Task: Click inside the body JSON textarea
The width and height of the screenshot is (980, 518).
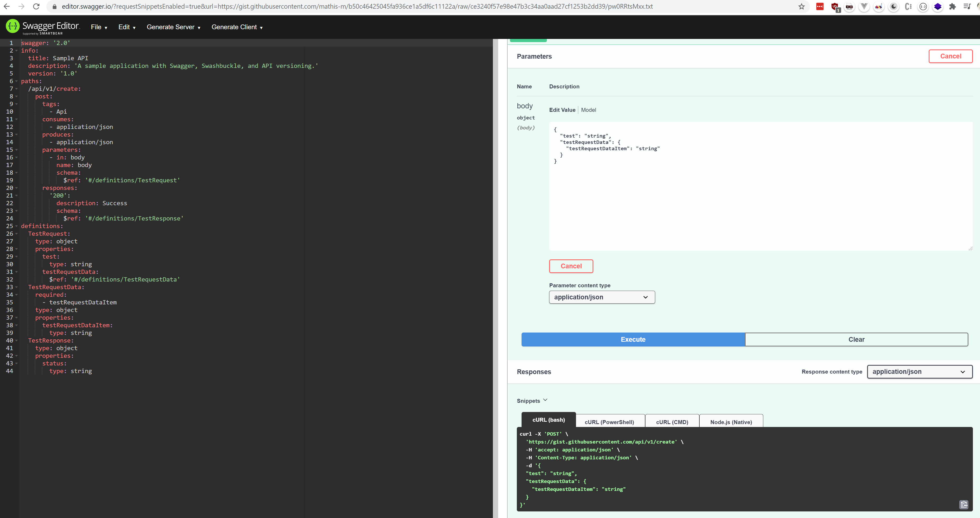Action: [760, 198]
